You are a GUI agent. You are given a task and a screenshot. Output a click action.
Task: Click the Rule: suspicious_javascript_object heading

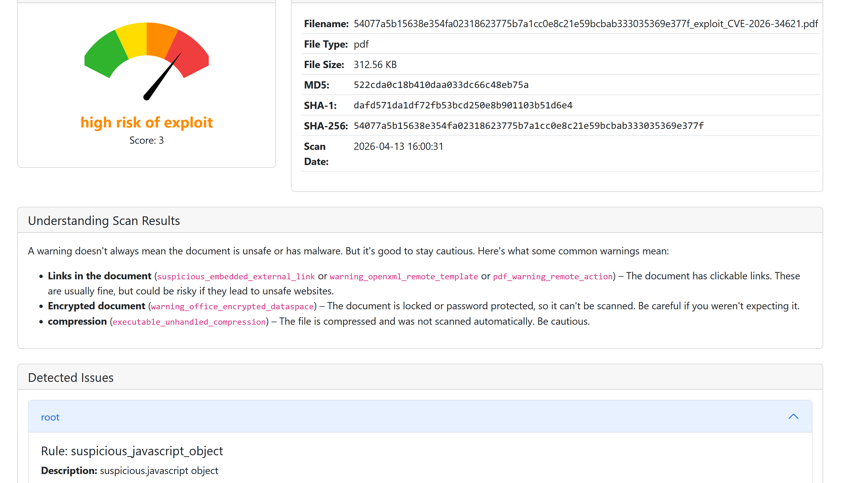(132, 451)
